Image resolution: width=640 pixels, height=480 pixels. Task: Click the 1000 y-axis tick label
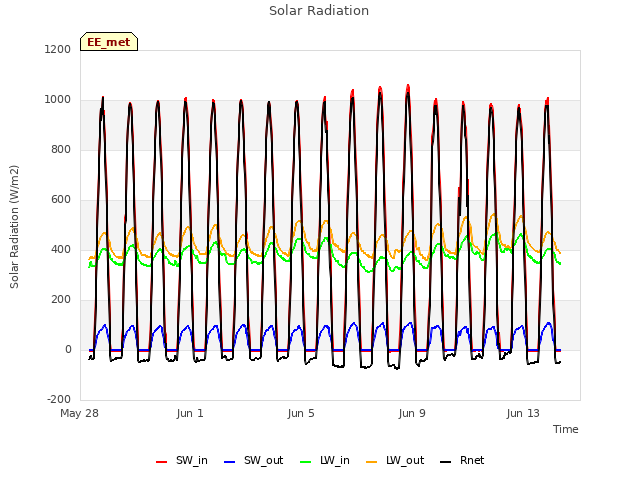click(58, 100)
